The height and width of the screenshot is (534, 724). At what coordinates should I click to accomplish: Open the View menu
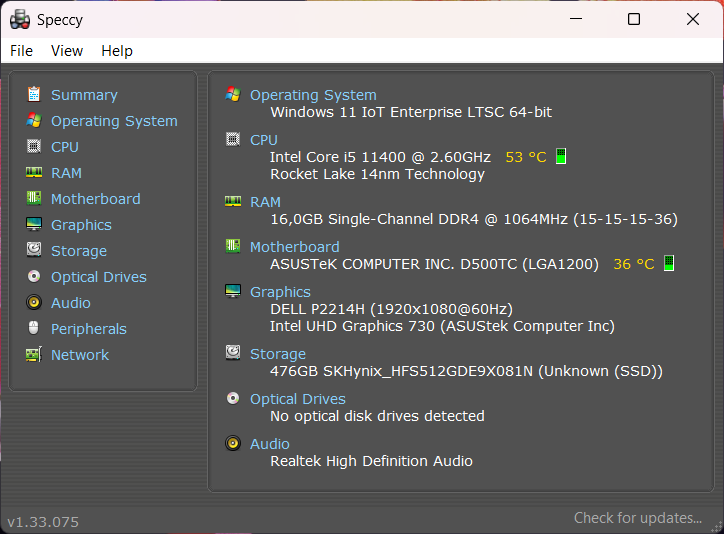[67, 51]
